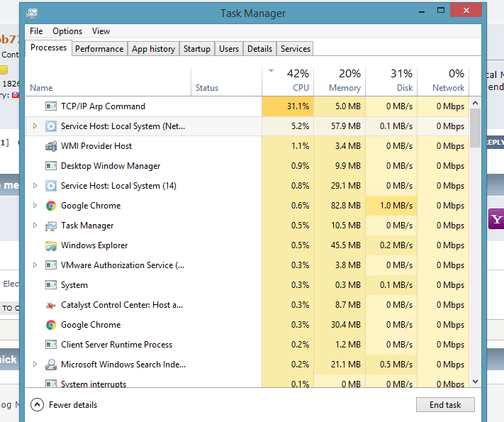
Task: Click the Task Manager title bar icon
Action: [x=33, y=13]
